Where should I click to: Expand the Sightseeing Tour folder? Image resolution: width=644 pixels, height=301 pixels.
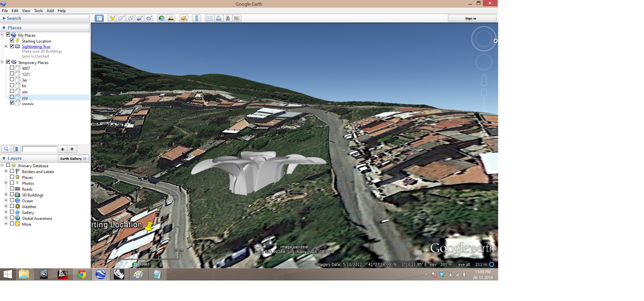[6, 46]
